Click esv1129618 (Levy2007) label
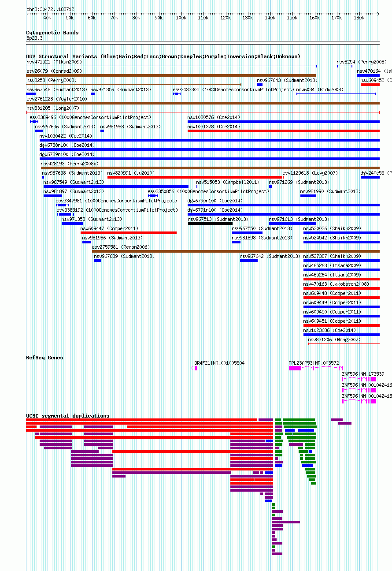 [311, 173]
